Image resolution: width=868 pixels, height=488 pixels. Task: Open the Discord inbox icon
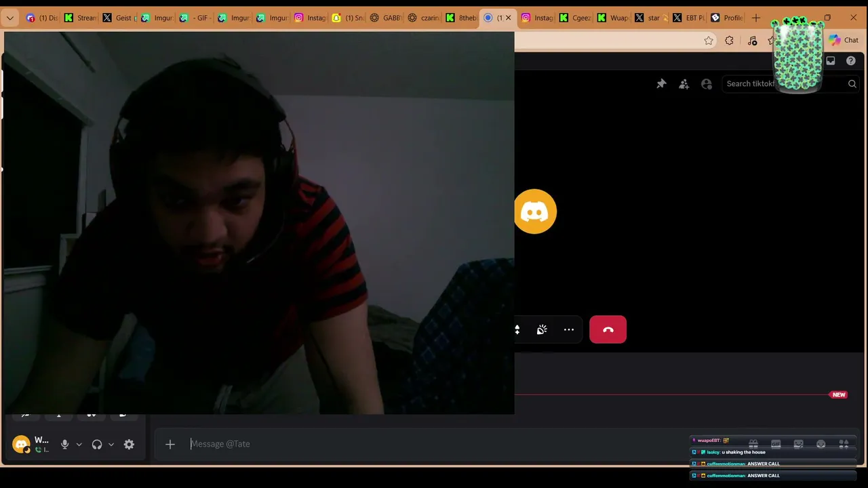pos(831,61)
